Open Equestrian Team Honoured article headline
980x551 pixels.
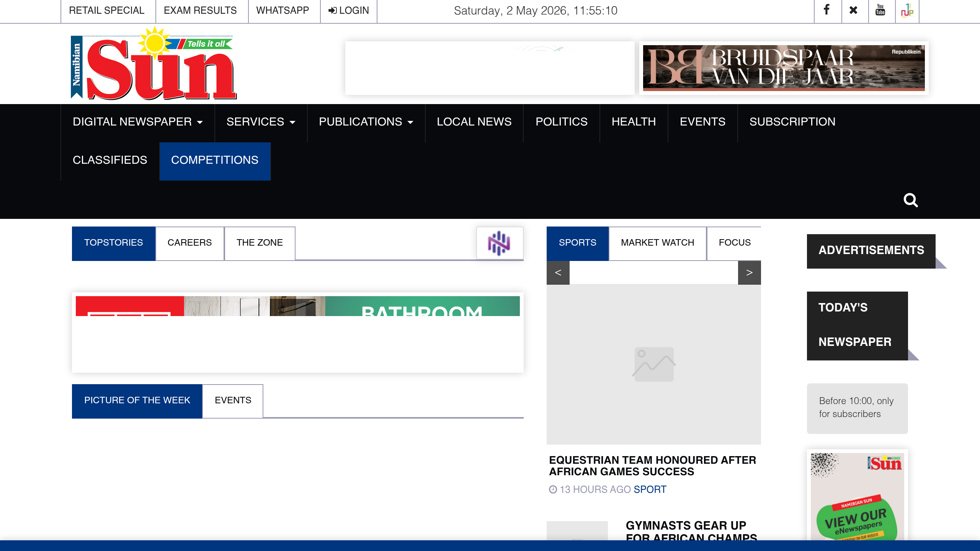click(652, 466)
